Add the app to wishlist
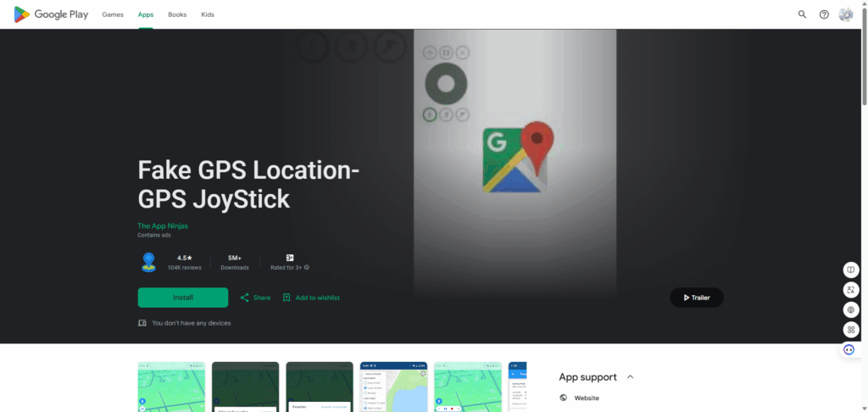Image resolution: width=868 pixels, height=412 pixels. 311,298
